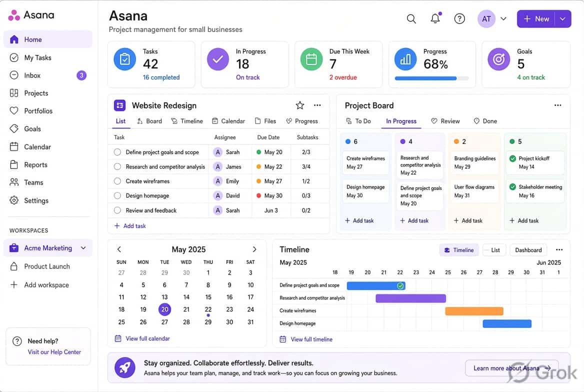The height and width of the screenshot is (392, 584).
Task: Open View full calendar link
Action: 142,338
